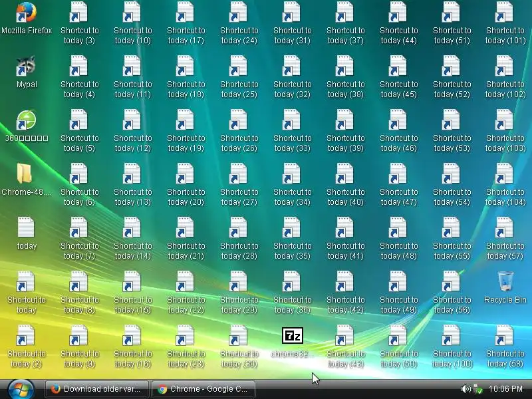Select 'Shortcut to today (41)' icon
This screenshot has width=532, height=399.
click(345, 239)
